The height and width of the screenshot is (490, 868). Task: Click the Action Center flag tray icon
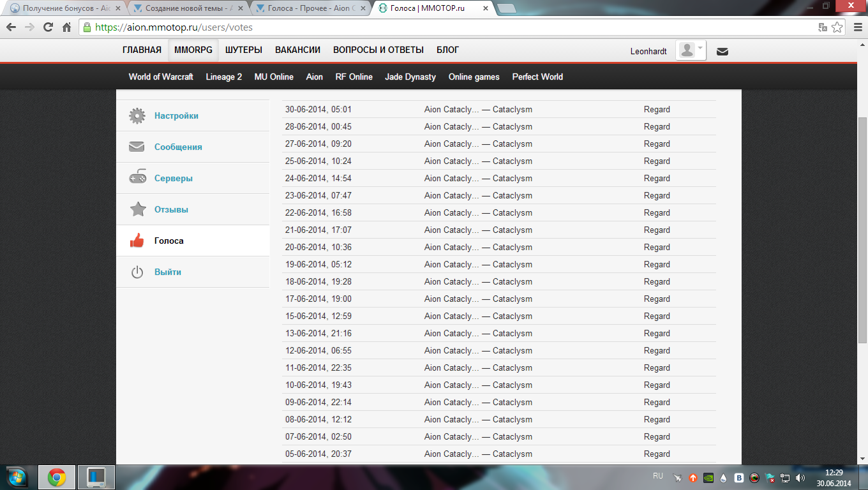(x=770, y=477)
